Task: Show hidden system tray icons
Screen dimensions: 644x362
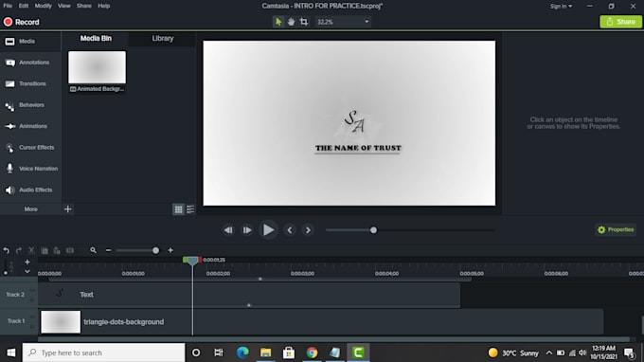Action: [548, 353]
